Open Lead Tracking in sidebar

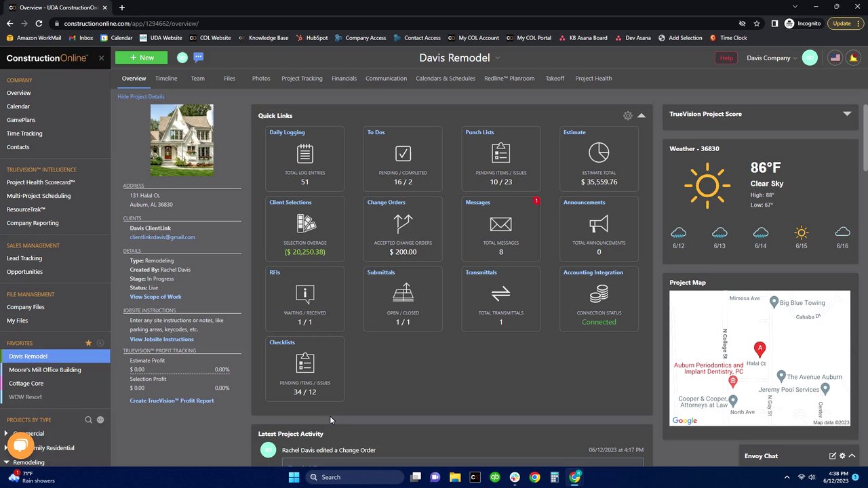pyautogui.click(x=24, y=258)
